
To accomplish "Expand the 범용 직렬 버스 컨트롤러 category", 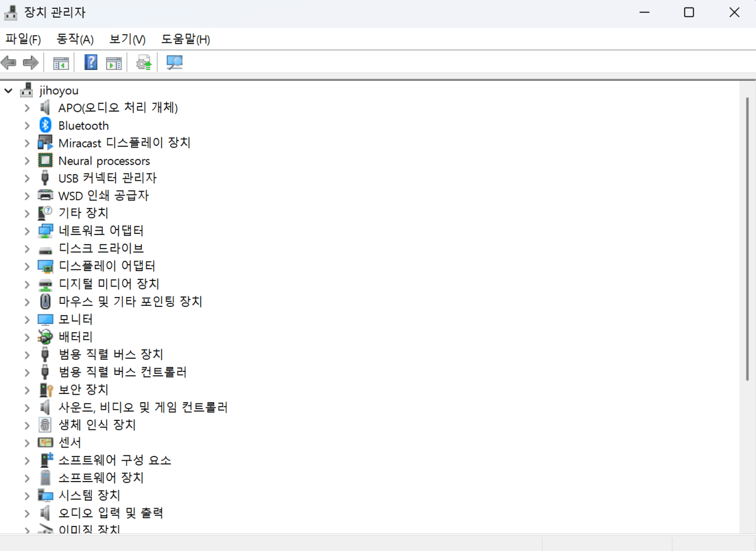I will pyautogui.click(x=27, y=372).
